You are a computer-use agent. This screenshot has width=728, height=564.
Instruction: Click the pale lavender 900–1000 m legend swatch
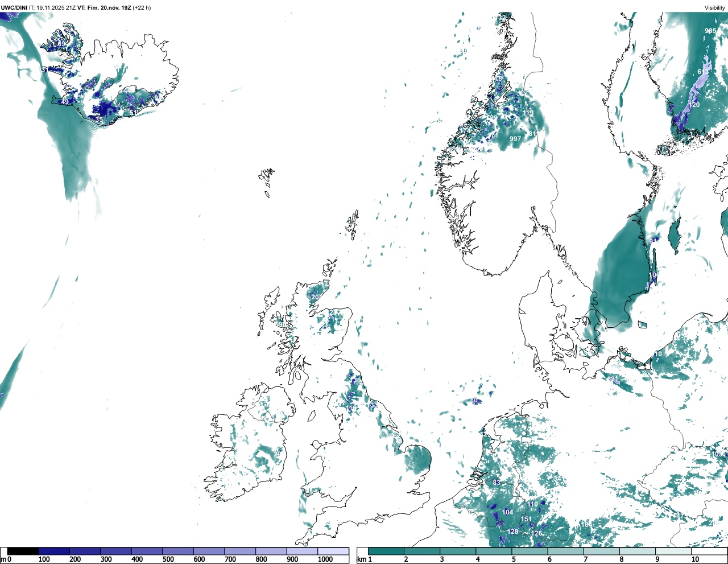[302, 551]
